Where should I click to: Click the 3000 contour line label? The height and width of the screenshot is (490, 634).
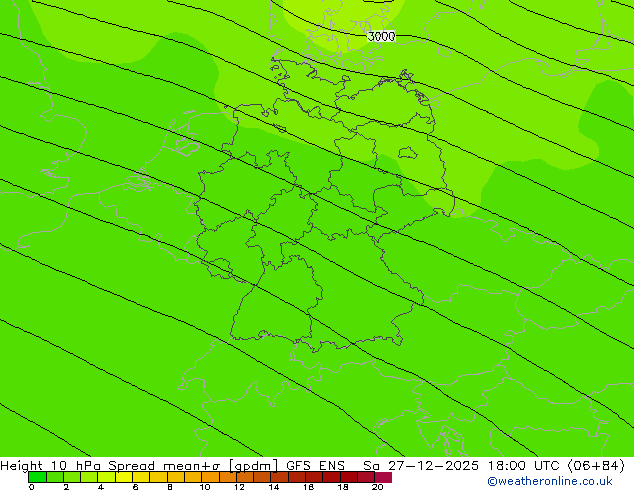[x=381, y=36]
